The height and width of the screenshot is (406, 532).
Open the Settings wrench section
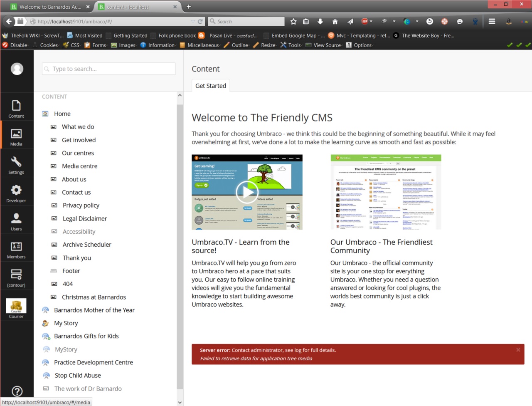point(16,165)
